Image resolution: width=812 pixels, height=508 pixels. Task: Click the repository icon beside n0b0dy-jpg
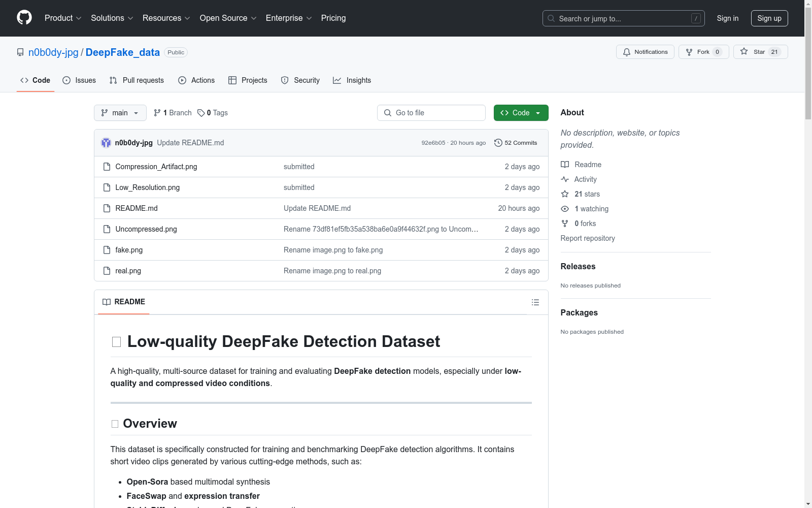[20, 52]
